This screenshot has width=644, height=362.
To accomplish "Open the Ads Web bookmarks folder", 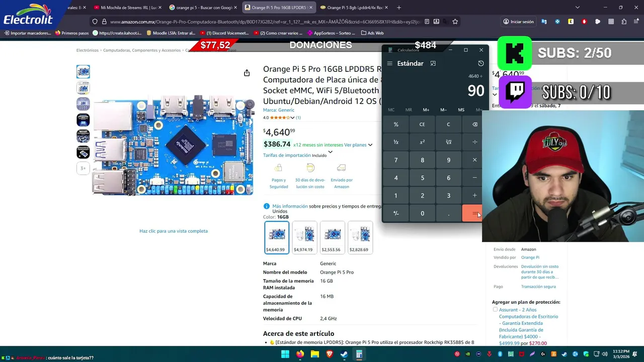I will (372, 33).
